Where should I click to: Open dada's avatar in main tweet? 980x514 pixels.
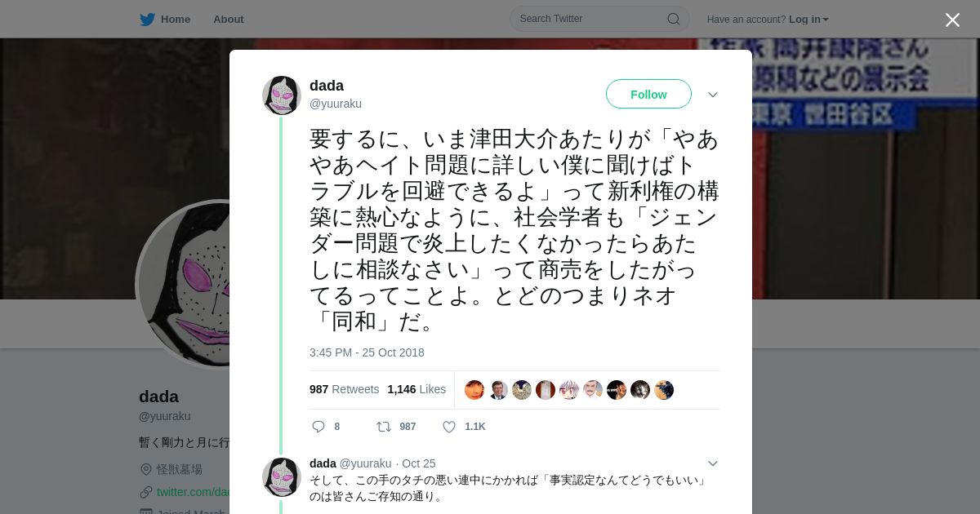tap(282, 95)
